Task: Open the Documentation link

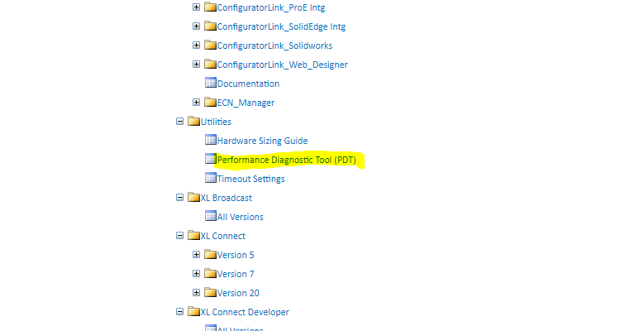Action: (249, 84)
